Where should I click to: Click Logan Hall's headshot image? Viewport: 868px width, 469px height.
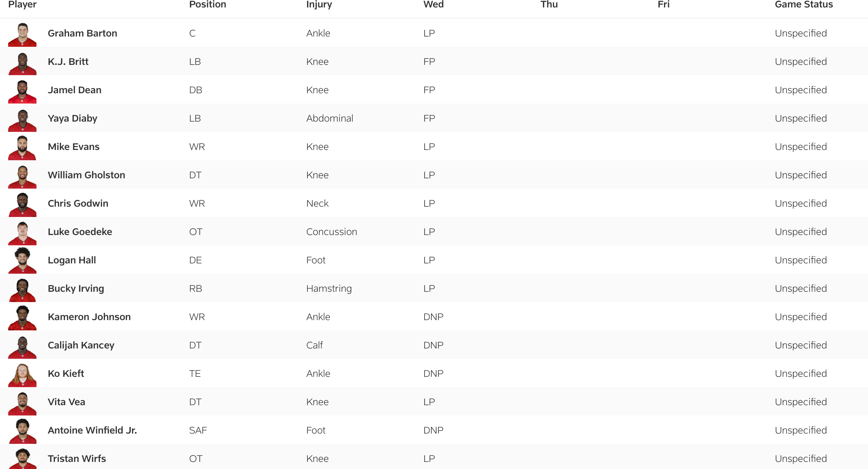(x=22, y=261)
